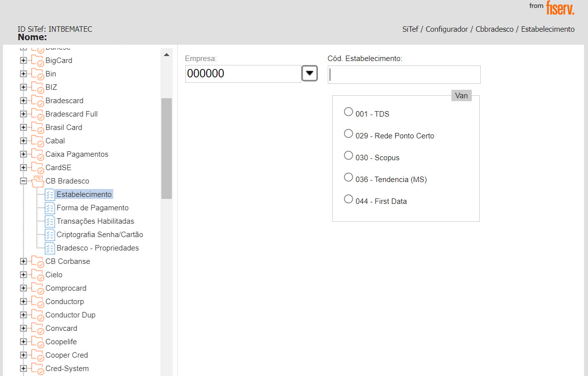Screen dimensions: 588x376
Task: Click the Comprocard folder icon
Action: tap(38, 288)
